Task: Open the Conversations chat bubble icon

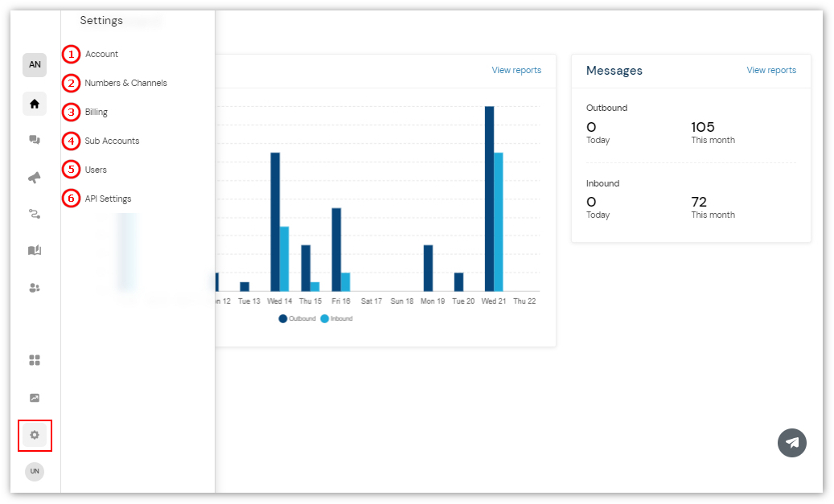Action: 35,140
